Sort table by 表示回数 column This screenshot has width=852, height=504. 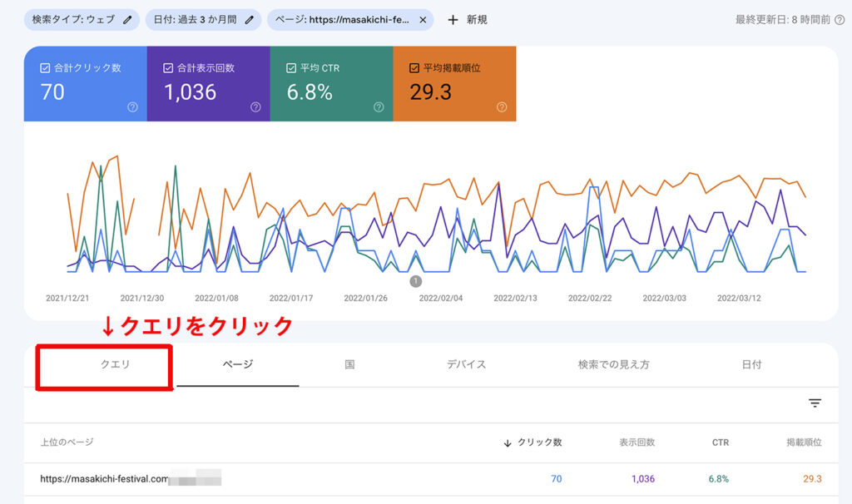(637, 442)
